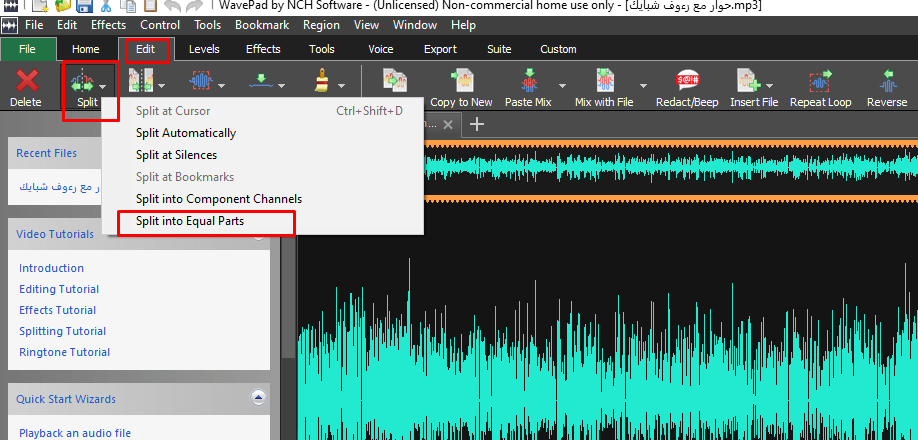Screen dimensions: 918x440
Task: Click the Undo arrow icon
Action: (172, 7)
